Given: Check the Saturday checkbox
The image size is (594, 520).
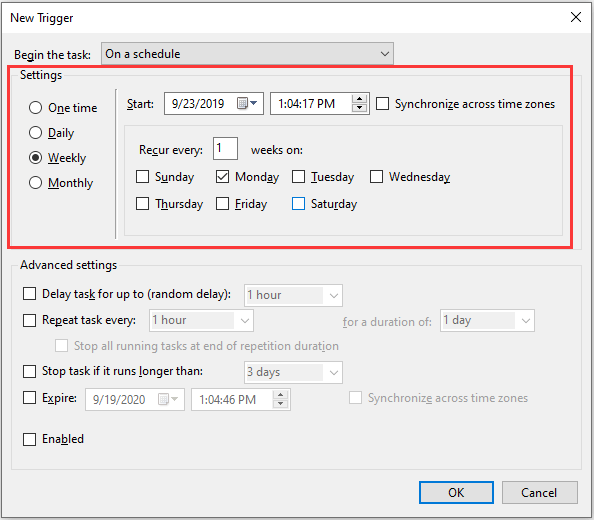Looking at the screenshot, I should (299, 204).
